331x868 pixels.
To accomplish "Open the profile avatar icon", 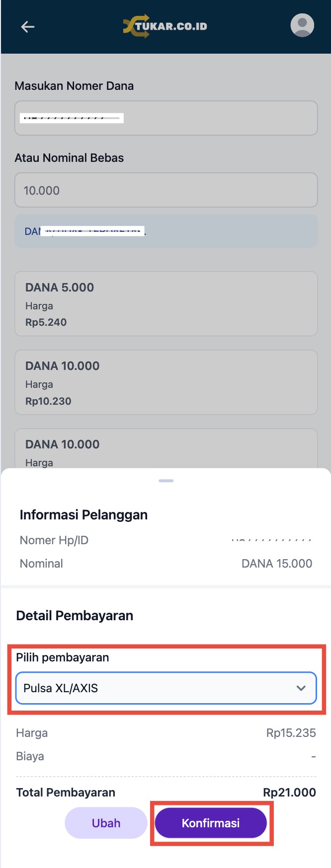I will click(302, 25).
